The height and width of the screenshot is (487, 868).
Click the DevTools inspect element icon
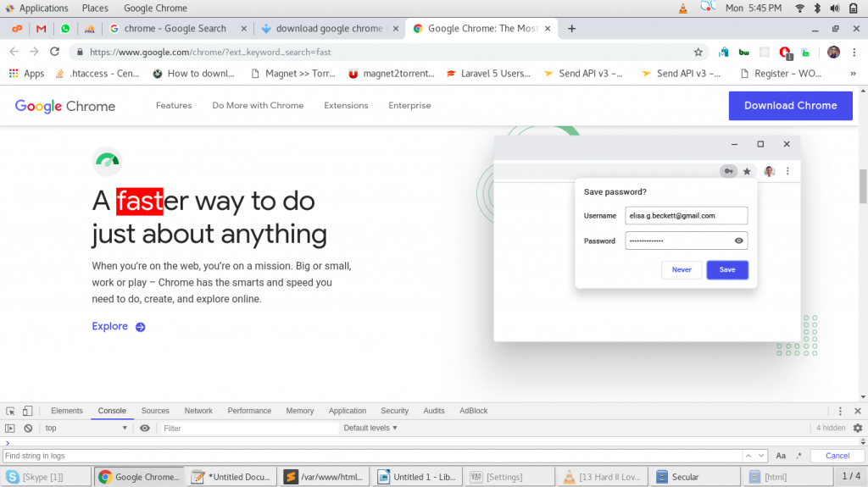10,411
